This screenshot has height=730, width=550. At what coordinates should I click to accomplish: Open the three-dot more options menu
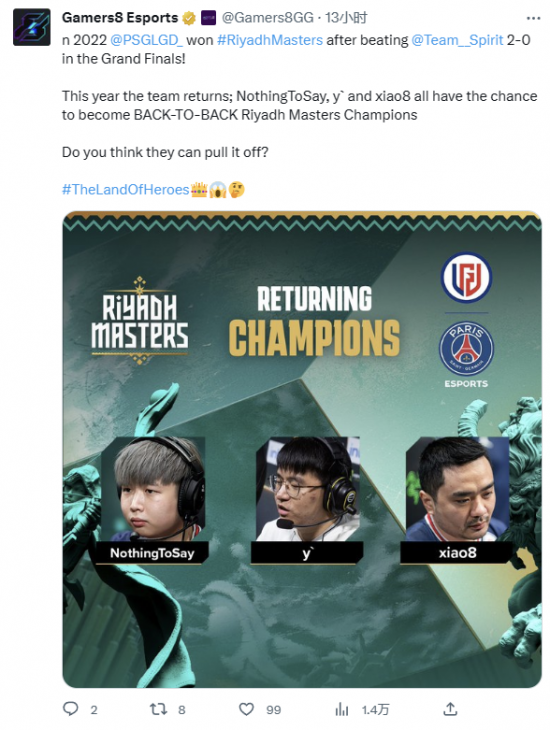point(533,19)
